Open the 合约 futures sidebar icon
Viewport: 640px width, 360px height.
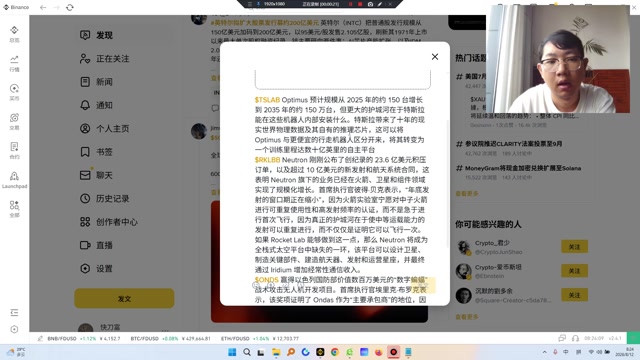(14, 151)
